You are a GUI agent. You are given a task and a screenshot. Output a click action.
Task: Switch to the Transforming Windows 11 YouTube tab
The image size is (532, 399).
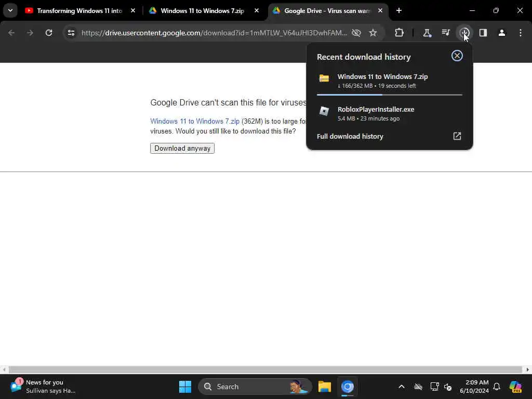(79, 10)
